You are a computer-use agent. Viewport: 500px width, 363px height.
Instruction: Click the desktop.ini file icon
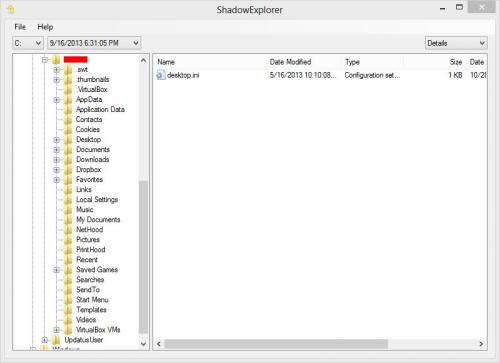click(161, 75)
